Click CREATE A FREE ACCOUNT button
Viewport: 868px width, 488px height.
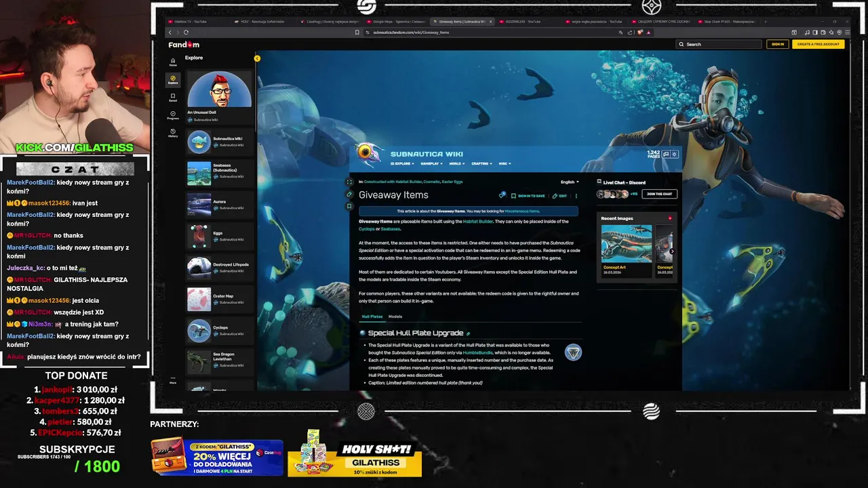click(x=818, y=44)
